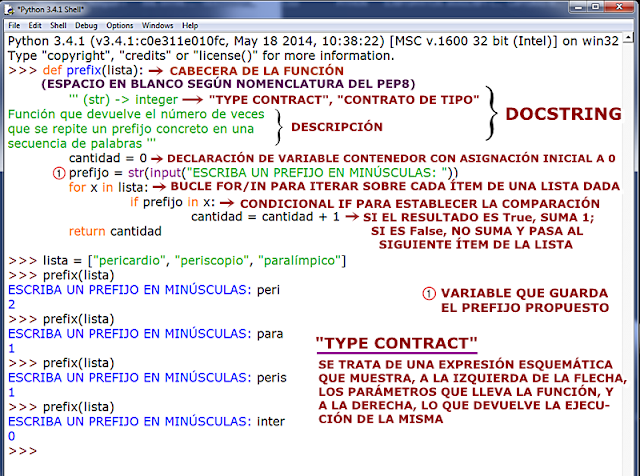This screenshot has width=640, height=476.
Task: Open the Windows menu
Action: pyautogui.click(x=158, y=25)
